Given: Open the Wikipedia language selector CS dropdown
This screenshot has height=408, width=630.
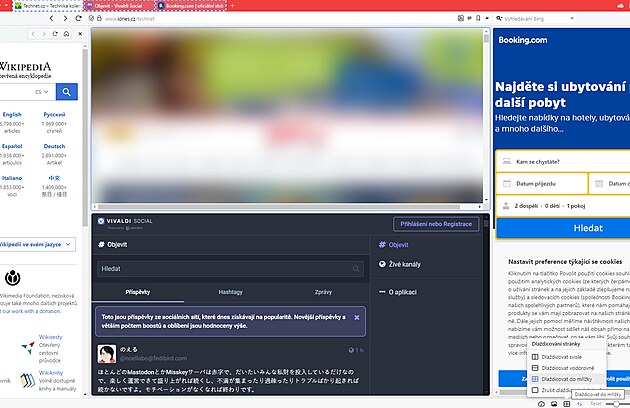Looking at the screenshot, I should click(43, 92).
